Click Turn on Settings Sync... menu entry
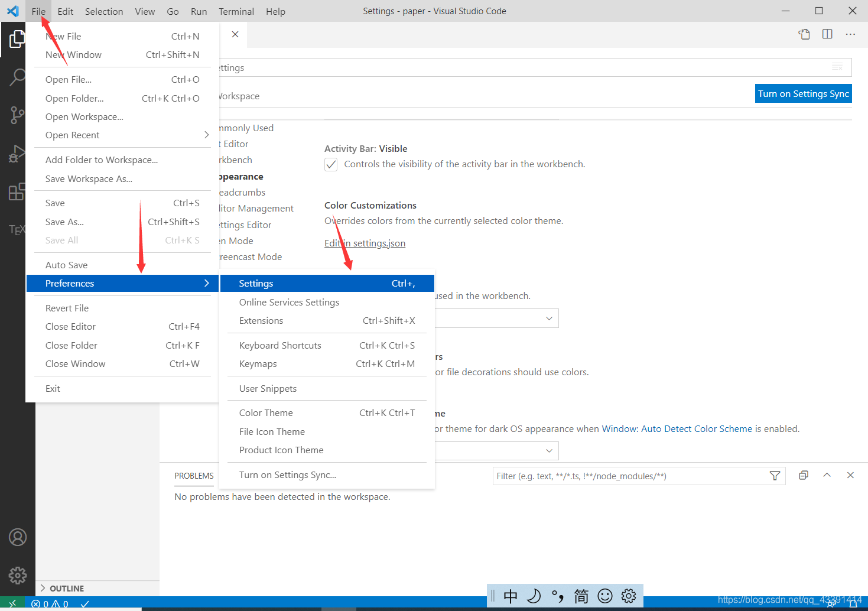Viewport: 868px width, 611px height. (x=327, y=474)
